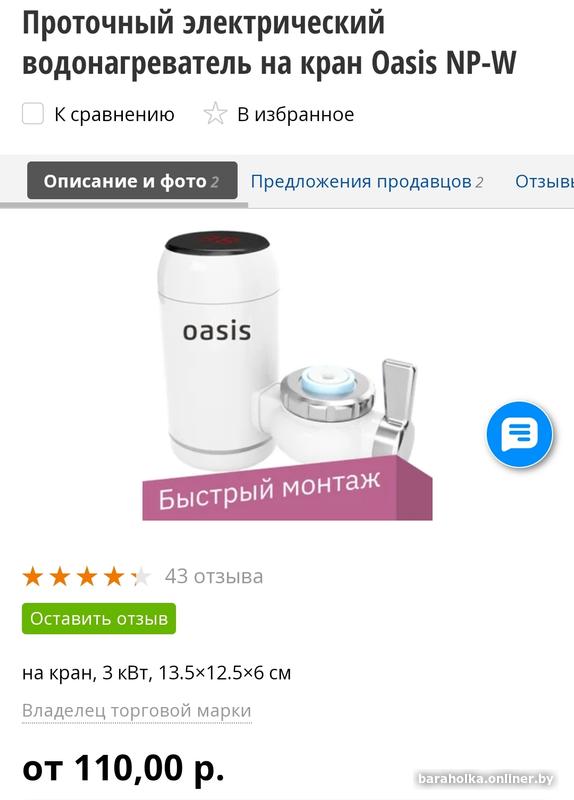Open the blue chat bubble icon

[519, 435]
